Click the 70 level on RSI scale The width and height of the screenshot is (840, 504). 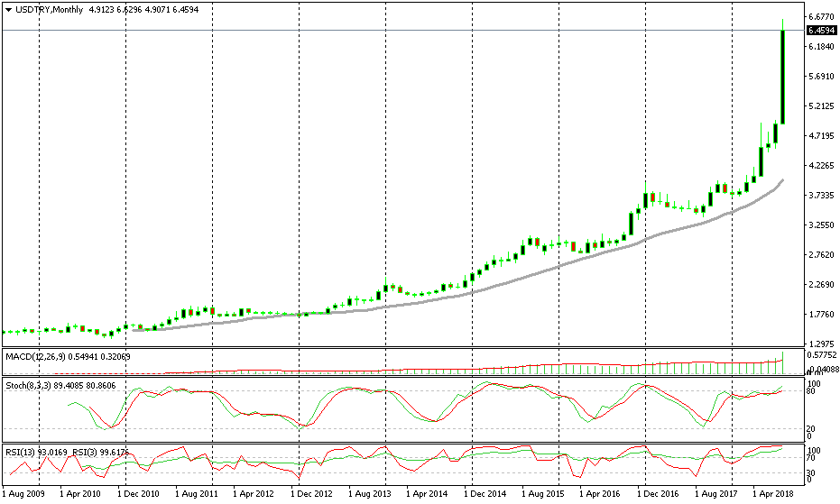(x=811, y=458)
